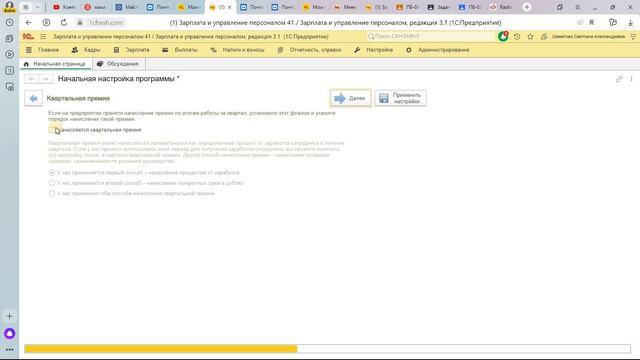640x360 pixels.
Task: Reload the page in the browser
Action: coord(64,22)
